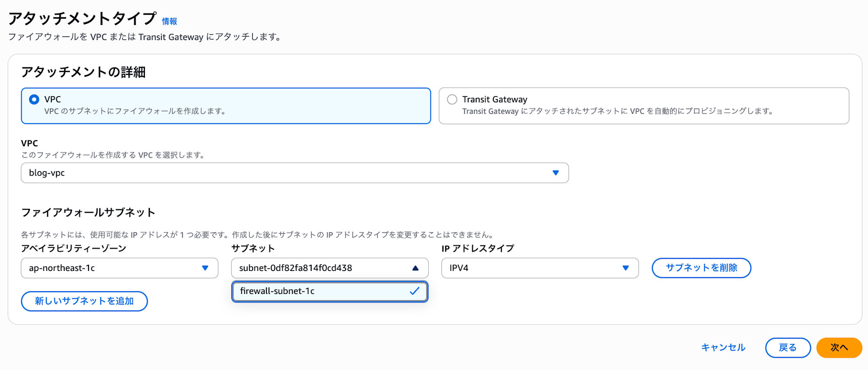The height and width of the screenshot is (370, 868).
Task: Open the ap-northeast-1c availability zone dropdown
Action: pyautogui.click(x=113, y=268)
